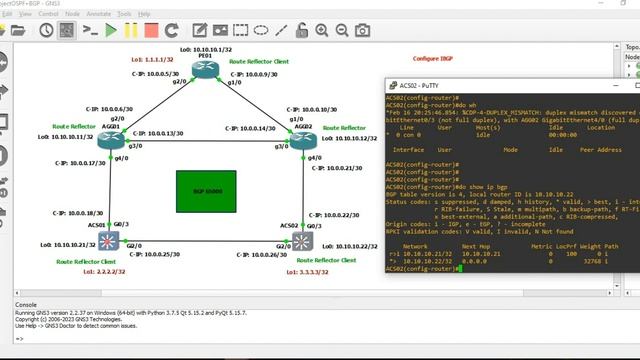Viewport: 640px width, 360px height.
Task: Click the Console panel title
Action: tap(26, 305)
